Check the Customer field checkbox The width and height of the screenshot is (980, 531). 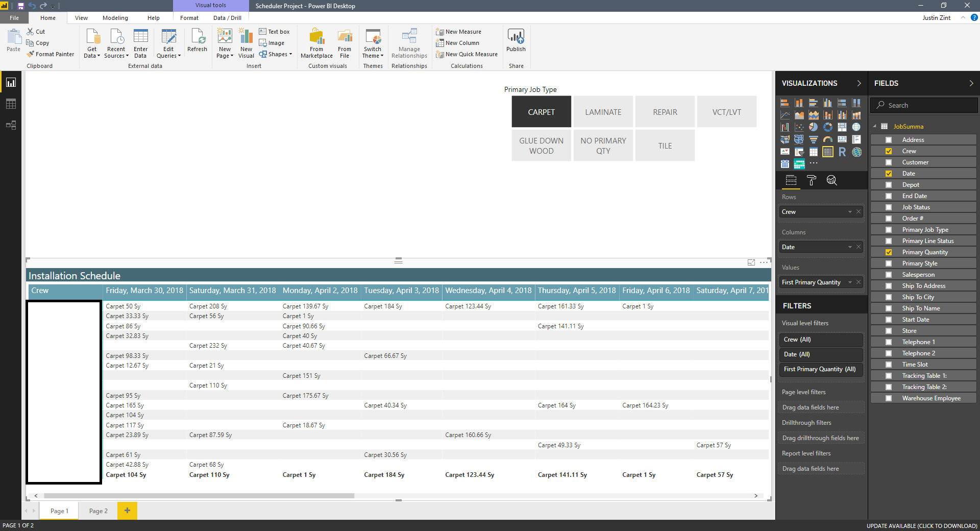point(889,162)
